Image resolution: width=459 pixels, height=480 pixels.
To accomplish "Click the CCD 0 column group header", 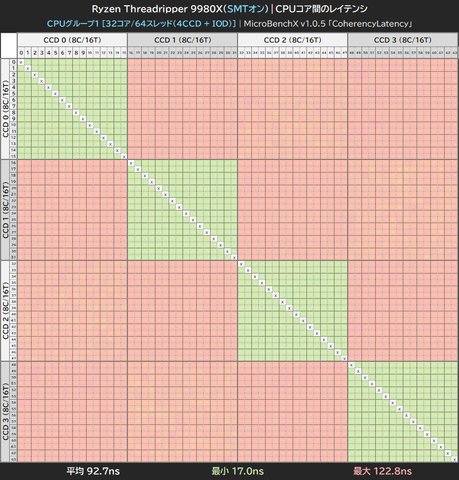I will pos(72,40).
